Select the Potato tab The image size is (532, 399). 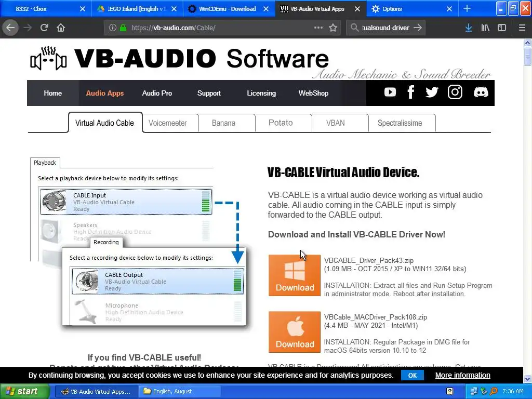pyautogui.click(x=281, y=123)
